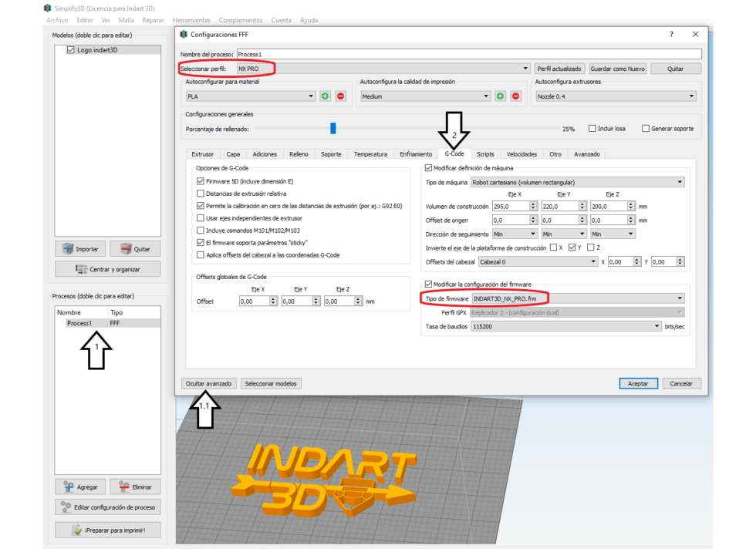Click Editar configuración de proceso button
Viewport: 756px width, 549px height.
point(107,507)
